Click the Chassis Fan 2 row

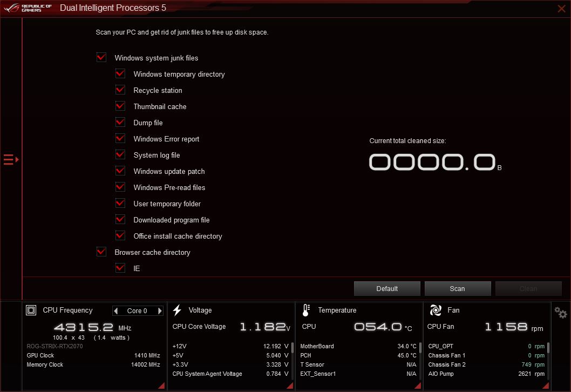tap(486, 364)
